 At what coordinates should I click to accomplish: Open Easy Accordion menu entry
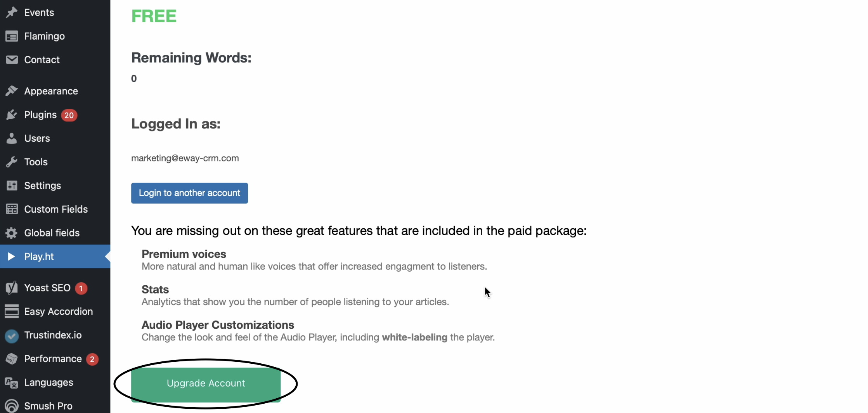pos(55,311)
